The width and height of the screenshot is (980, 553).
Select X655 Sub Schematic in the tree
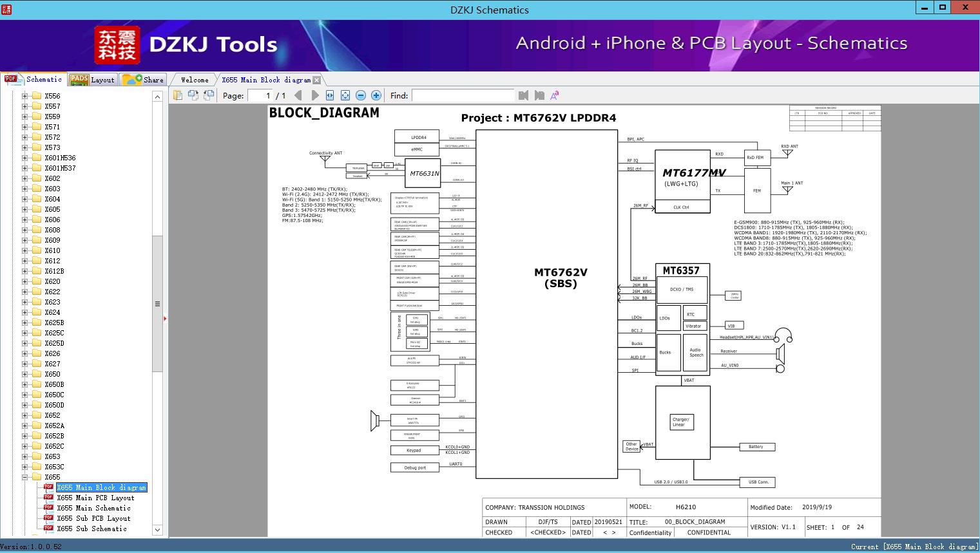click(93, 529)
